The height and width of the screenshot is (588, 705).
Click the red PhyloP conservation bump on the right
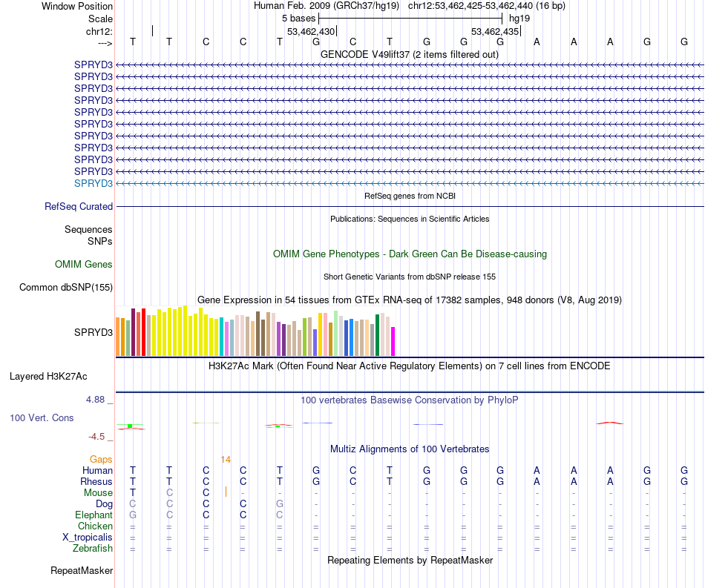(x=610, y=423)
